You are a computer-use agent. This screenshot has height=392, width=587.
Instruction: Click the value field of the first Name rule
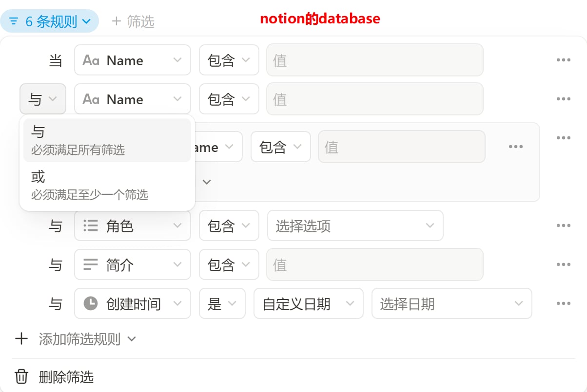point(374,60)
